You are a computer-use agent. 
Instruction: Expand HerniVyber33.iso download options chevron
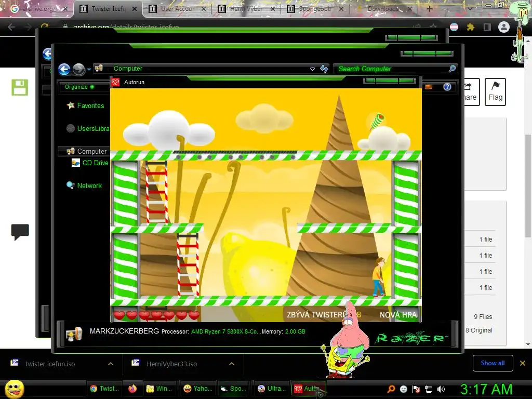(x=232, y=364)
